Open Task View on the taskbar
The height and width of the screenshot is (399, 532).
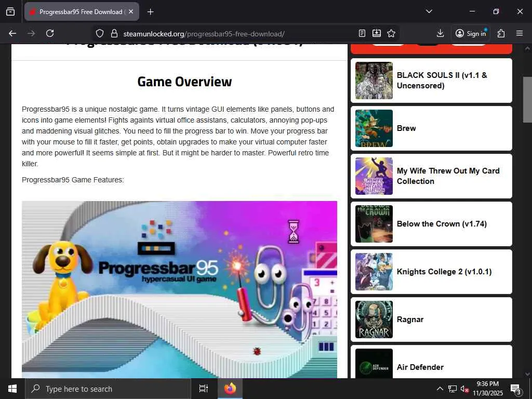click(203, 389)
